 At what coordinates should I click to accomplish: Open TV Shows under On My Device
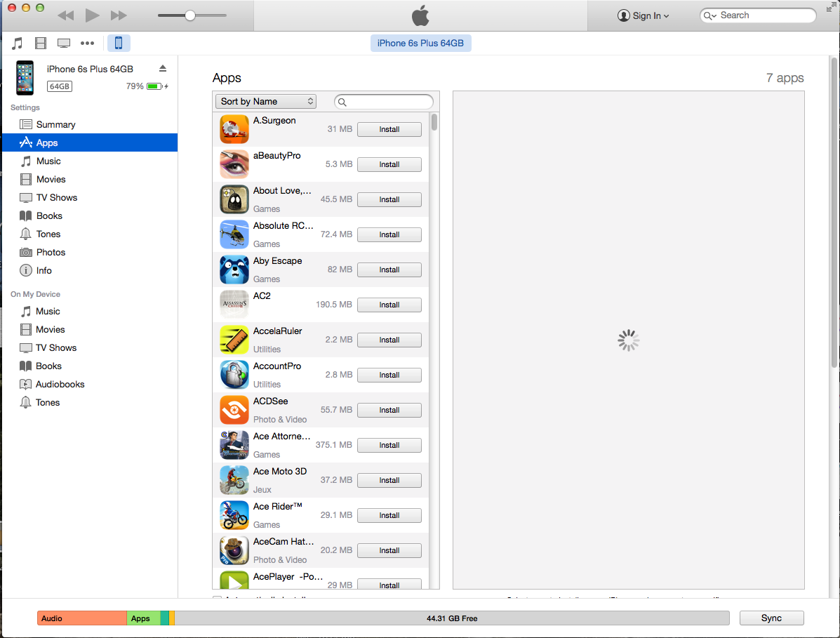(x=90, y=347)
